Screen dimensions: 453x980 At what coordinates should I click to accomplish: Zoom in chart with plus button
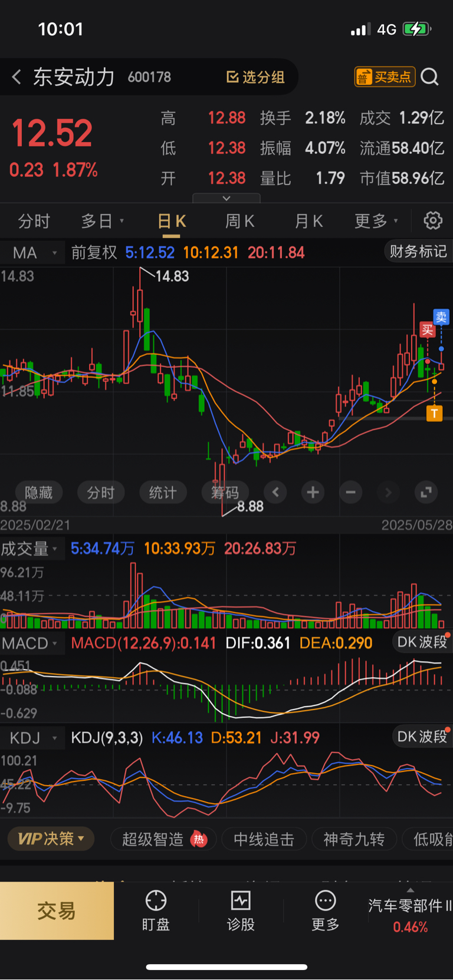313,492
